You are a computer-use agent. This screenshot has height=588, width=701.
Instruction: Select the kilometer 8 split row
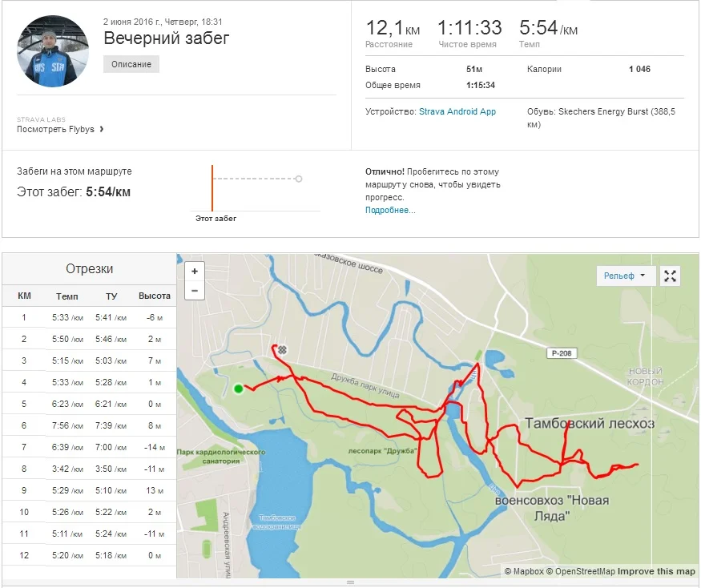point(89,469)
